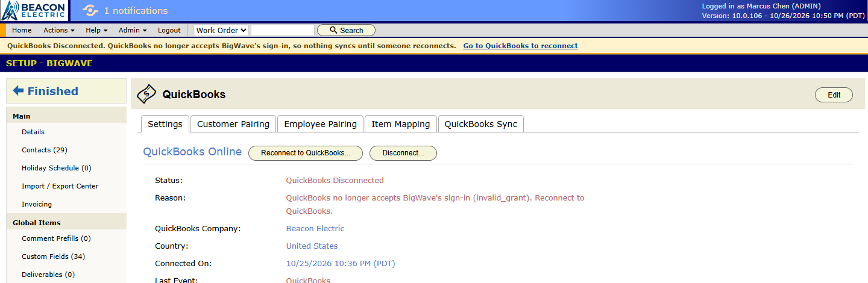This screenshot has width=868, height=283.
Task: Click the Global Items section header
Action: pyautogui.click(x=66, y=223)
